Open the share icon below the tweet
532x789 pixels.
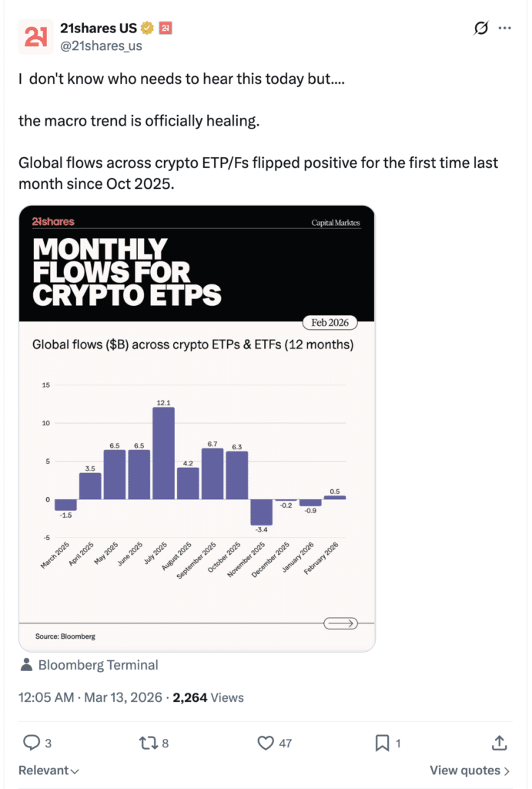tap(499, 742)
